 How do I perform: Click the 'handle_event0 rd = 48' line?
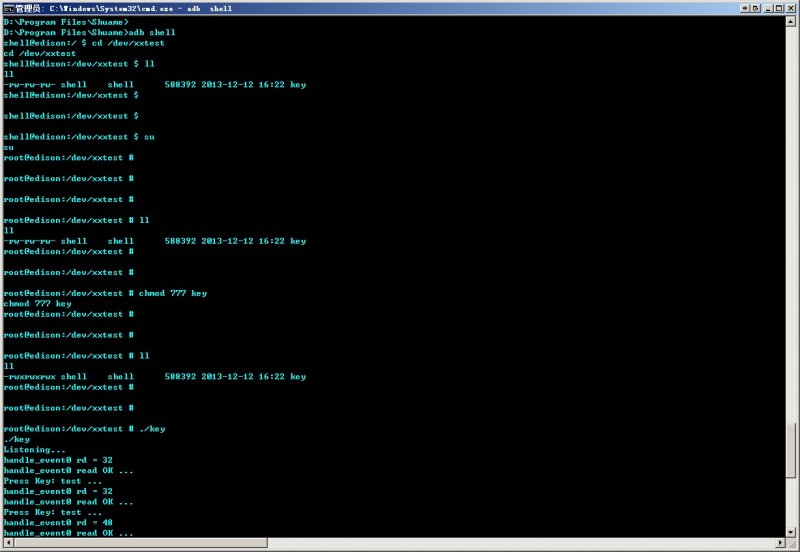pos(58,522)
